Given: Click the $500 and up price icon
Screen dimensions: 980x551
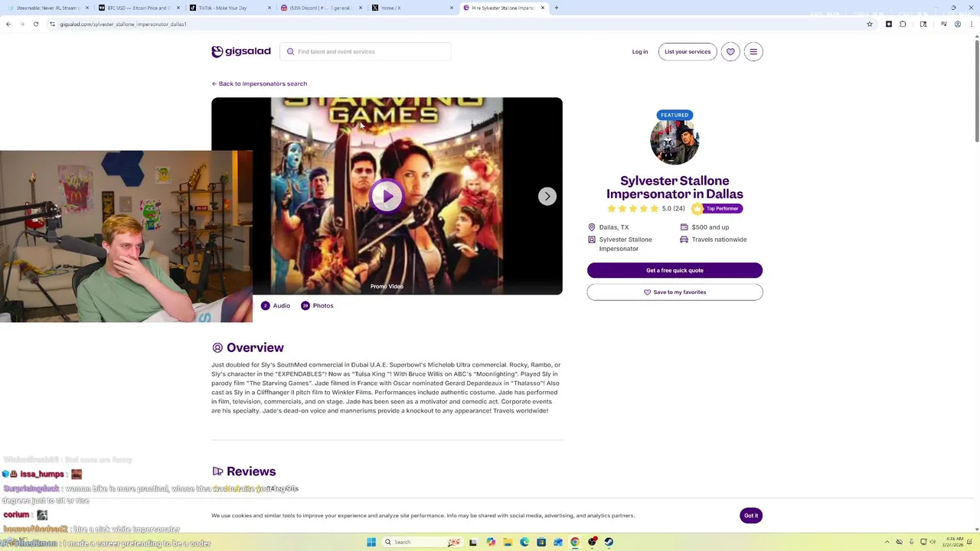Looking at the screenshot, I should (x=684, y=227).
